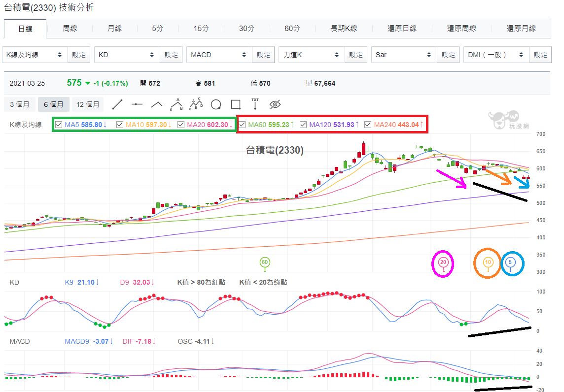Open the 還原日線 tab
Viewport: 564px width, 392px height.
pyautogui.click(x=402, y=29)
